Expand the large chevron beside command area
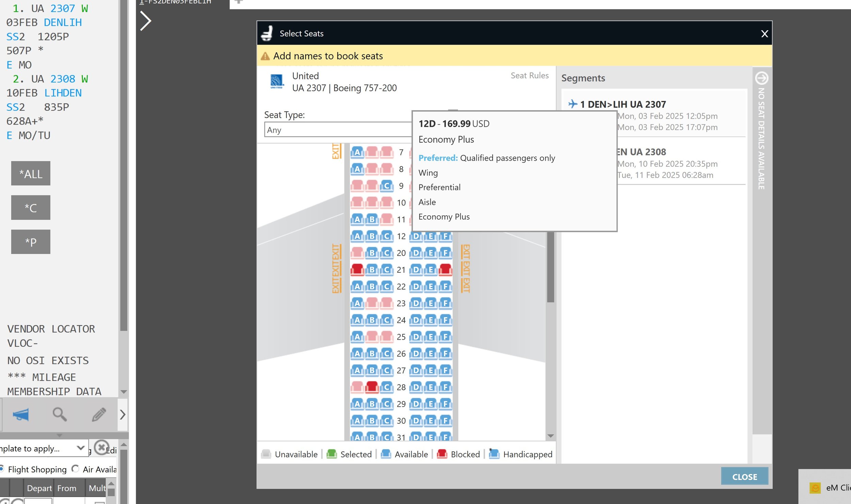The height and width of the screenshot is (504, 851). 146,21
